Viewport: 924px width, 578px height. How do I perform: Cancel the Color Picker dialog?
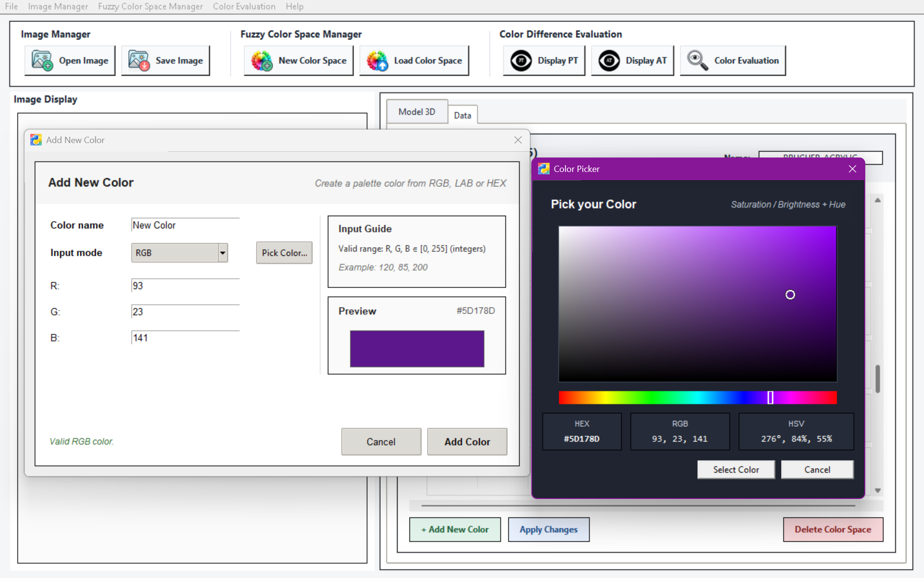[x=817, y=470]
